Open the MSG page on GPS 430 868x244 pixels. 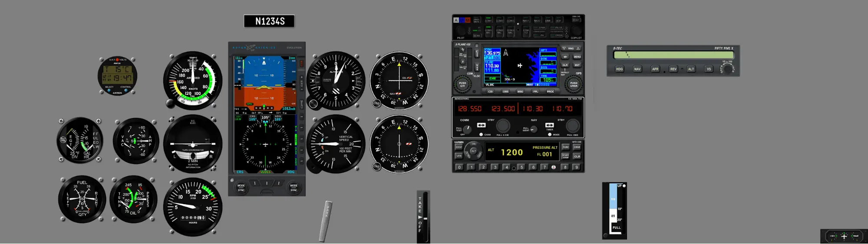[520, 91]
